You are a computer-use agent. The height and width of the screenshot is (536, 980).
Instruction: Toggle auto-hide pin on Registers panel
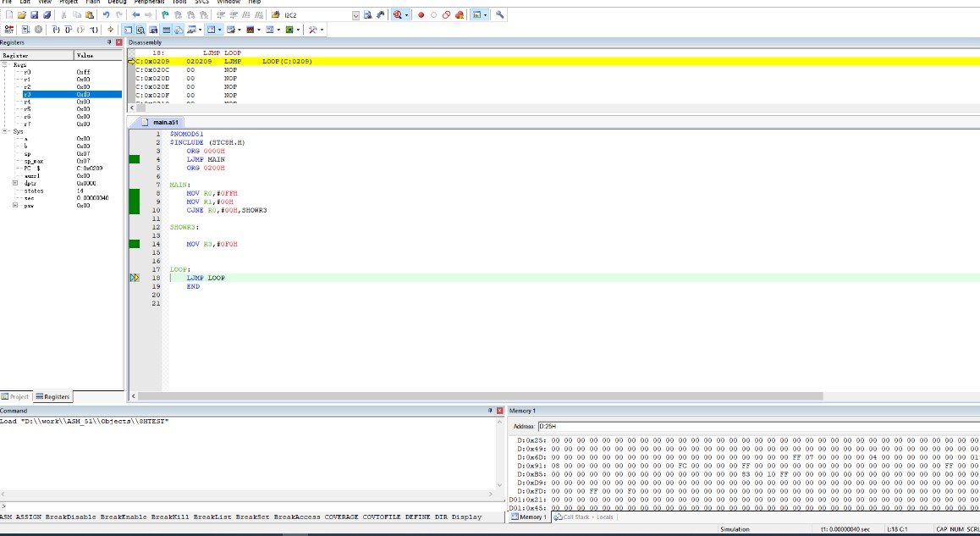109,41
